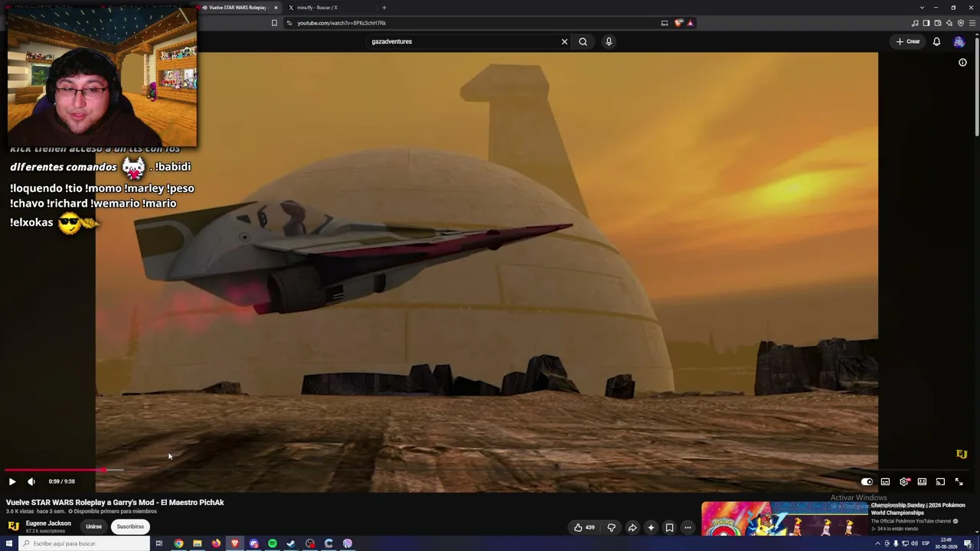Click the Unirse membership button

(x=93, y=527)
